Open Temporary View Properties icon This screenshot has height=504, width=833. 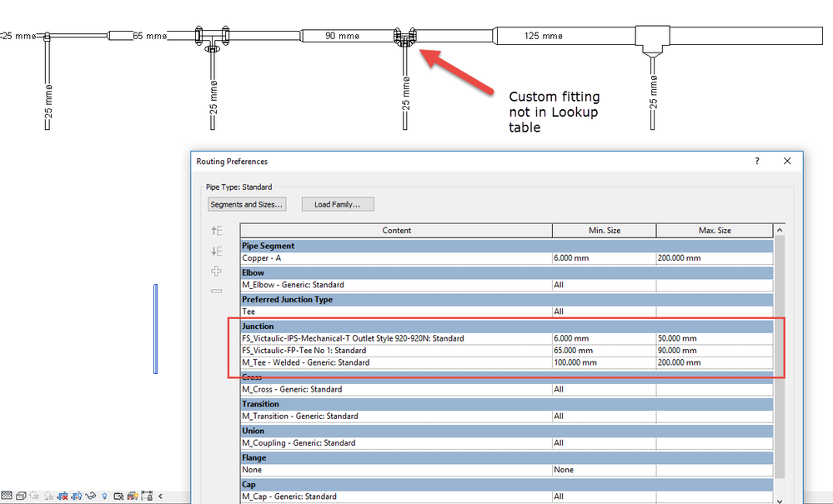(x=118, y=496)
